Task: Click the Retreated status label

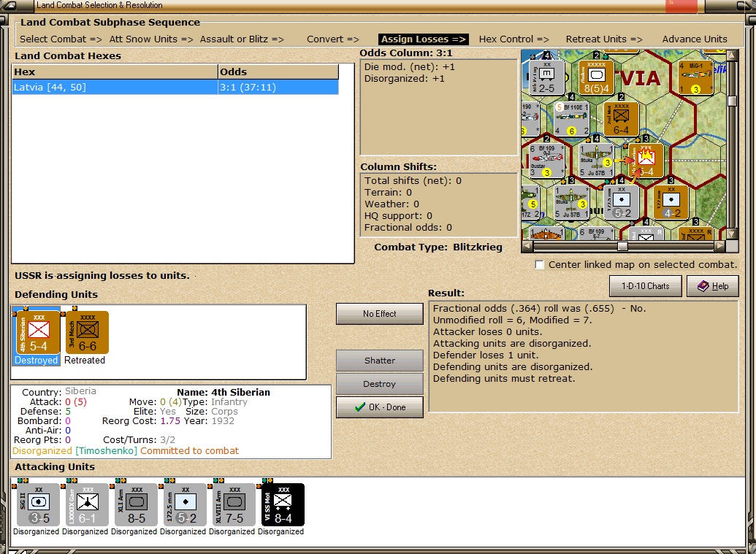Action: pyautogui.click(x=85, y=361)
